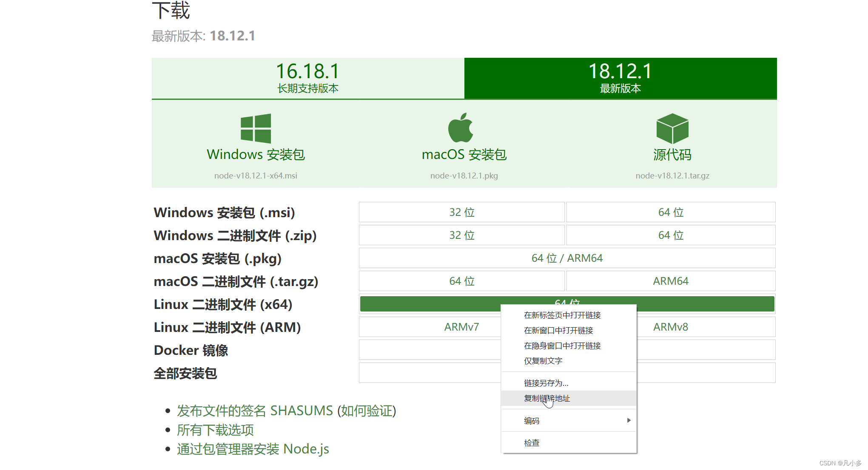Click the Apple macOS logo icon

(461, 127)
